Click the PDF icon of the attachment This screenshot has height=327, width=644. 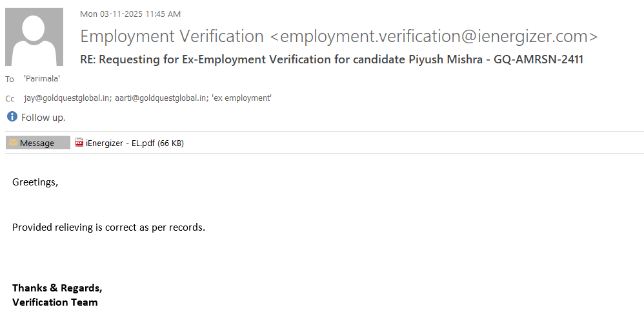(x=79, y=143)
